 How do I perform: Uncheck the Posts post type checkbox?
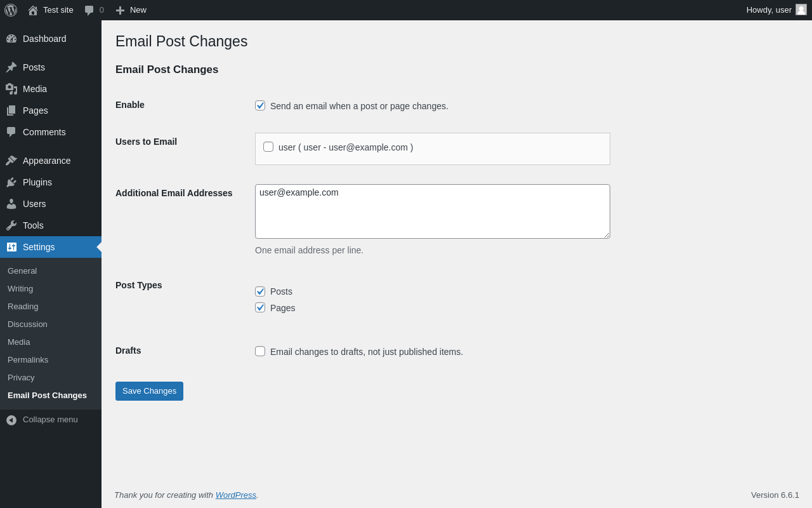[x=260, y=291]
